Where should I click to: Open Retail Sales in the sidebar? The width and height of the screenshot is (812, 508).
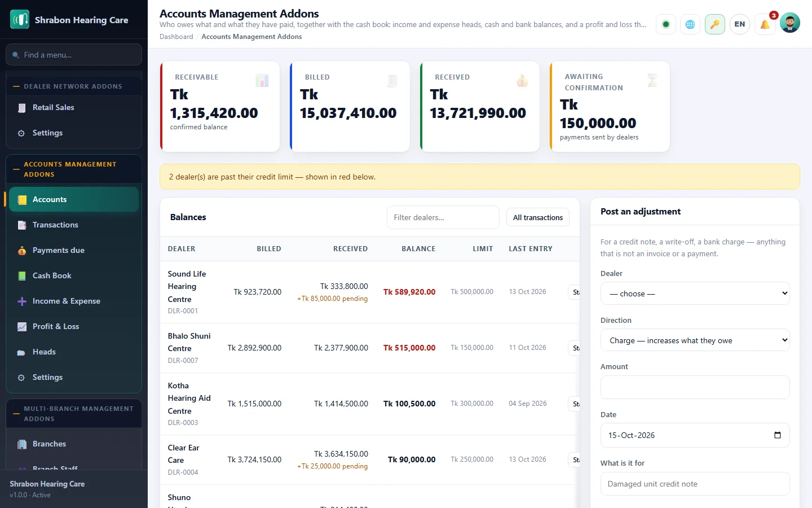click(x=74, y=107)
